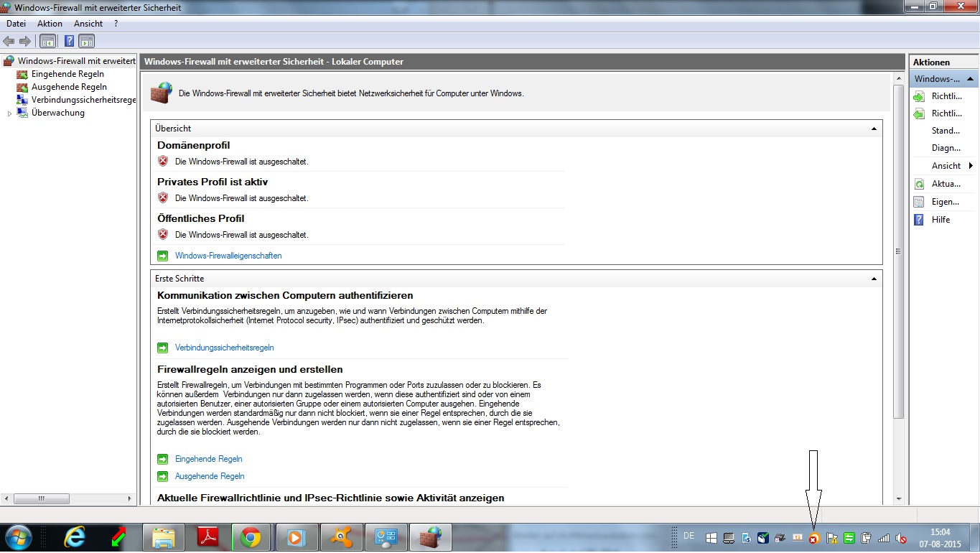Launch Internet Explorer from taskbar
This screenshot has width=980, height=553.
[x=75, y=537]
